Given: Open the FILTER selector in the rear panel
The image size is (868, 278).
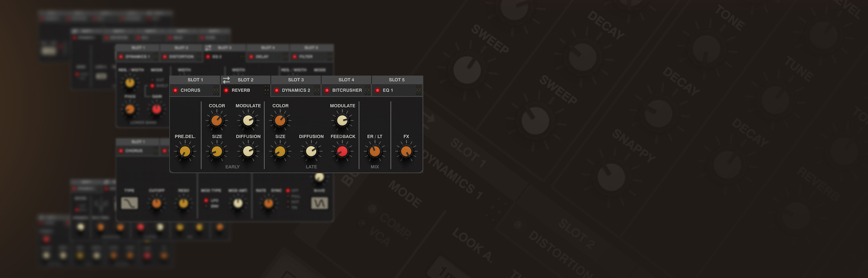Looking at the screenshot, I should (x=306, y=57).
